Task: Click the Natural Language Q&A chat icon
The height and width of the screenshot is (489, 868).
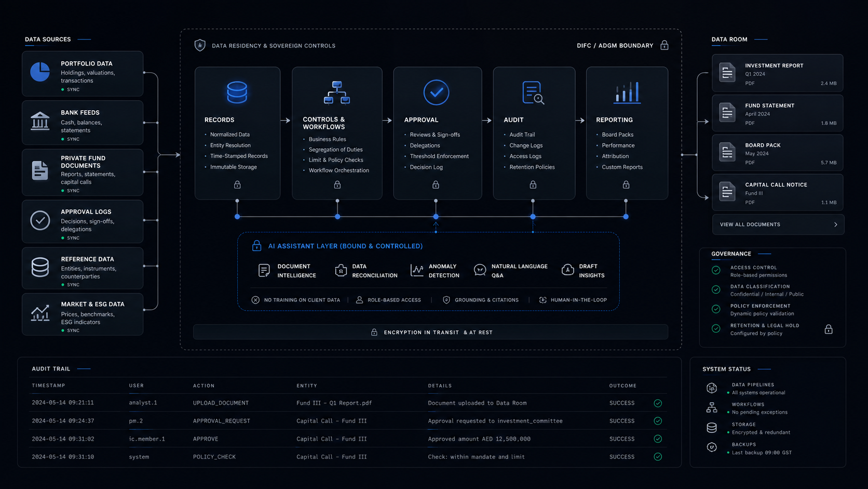Action: coord(480,270)
